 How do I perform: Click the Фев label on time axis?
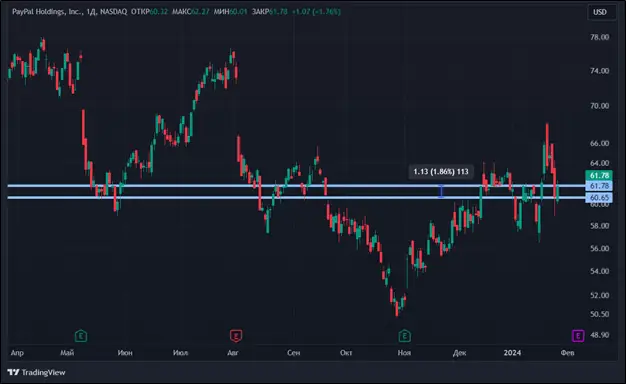click(567, 353)
